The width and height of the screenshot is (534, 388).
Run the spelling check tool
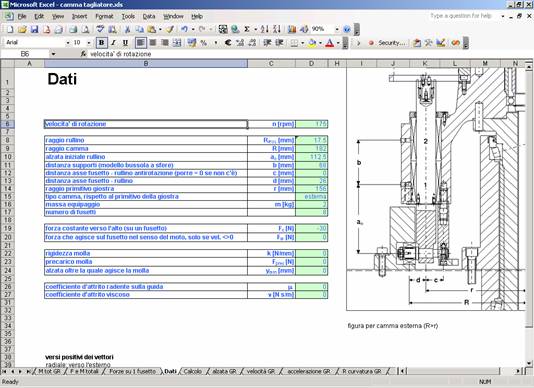click(100, 30)
